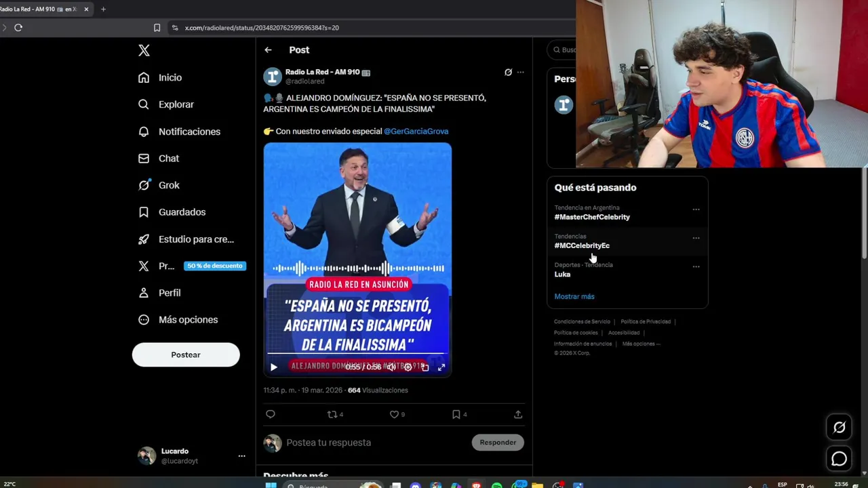Open the post's three-dot options menu
The width and height of the screenshot is (868, 488).
(x=521, y=72)
